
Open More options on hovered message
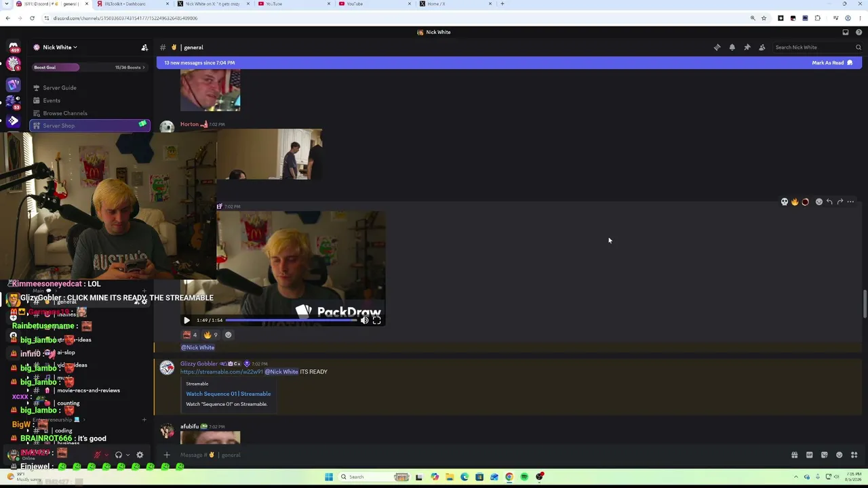(850, 202)
